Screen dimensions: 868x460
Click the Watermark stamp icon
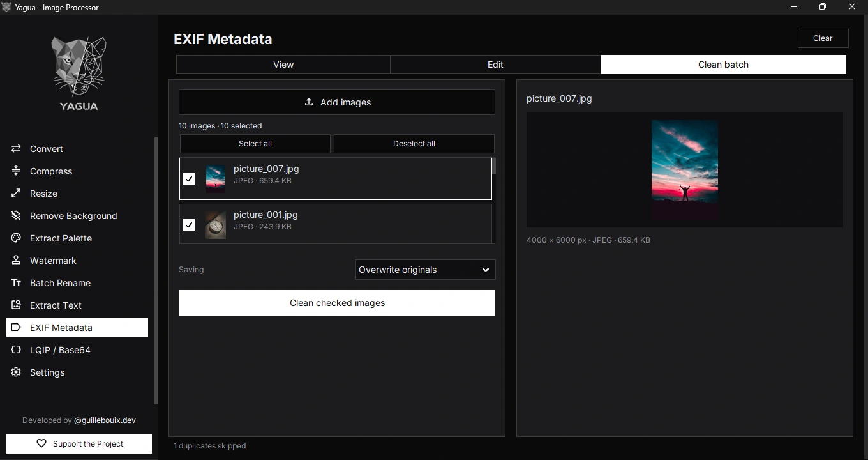[16, 261]
